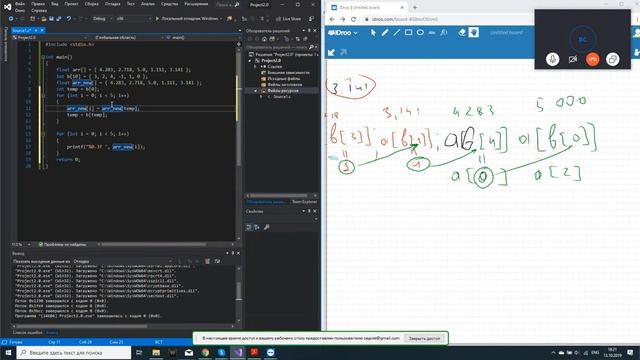The width and height of the screenshot is (640, 360).
Task: Select the IDroo rectangle tool
Action: [408, 33]
